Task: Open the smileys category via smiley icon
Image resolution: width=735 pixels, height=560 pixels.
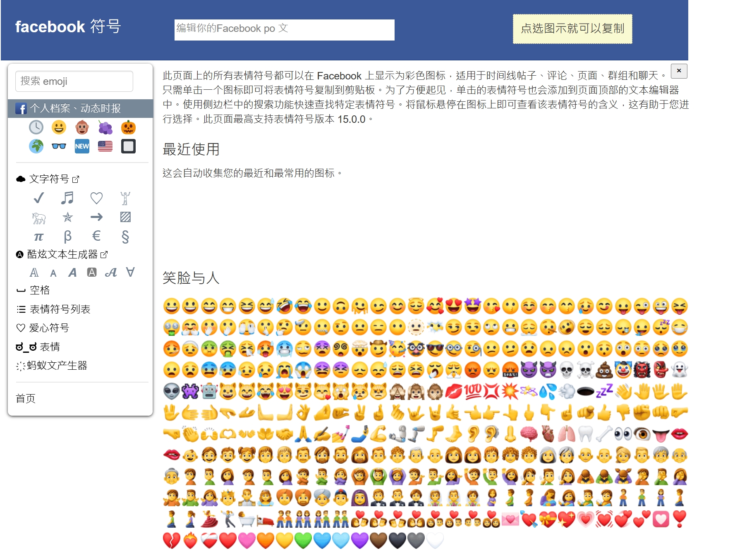Action: click(59, 127)
